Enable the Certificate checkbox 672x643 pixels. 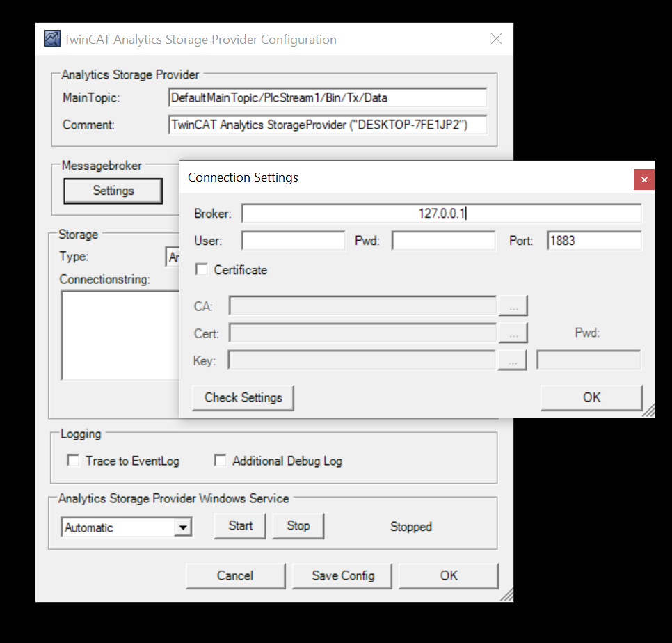coord(202,269)
